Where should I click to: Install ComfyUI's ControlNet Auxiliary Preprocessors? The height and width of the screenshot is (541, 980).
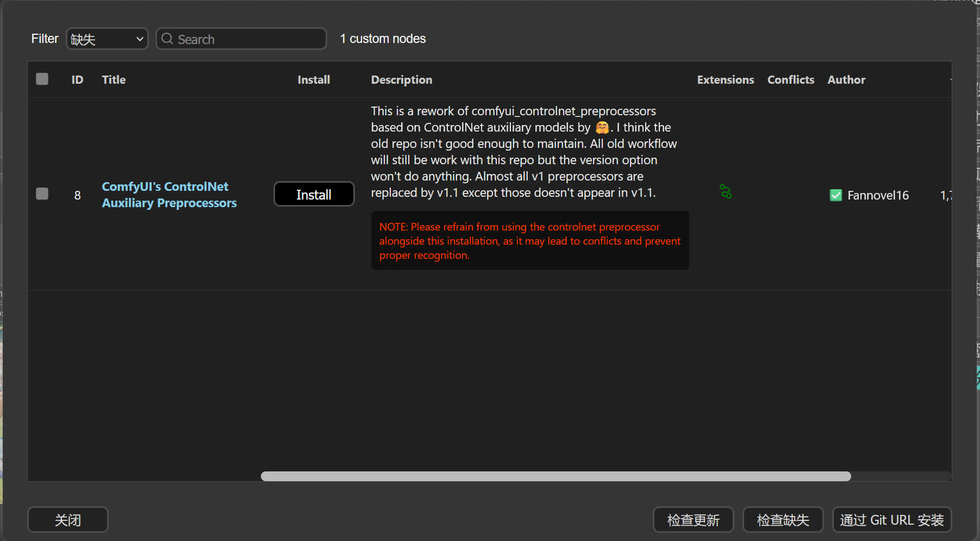click(x=314, y=194)
